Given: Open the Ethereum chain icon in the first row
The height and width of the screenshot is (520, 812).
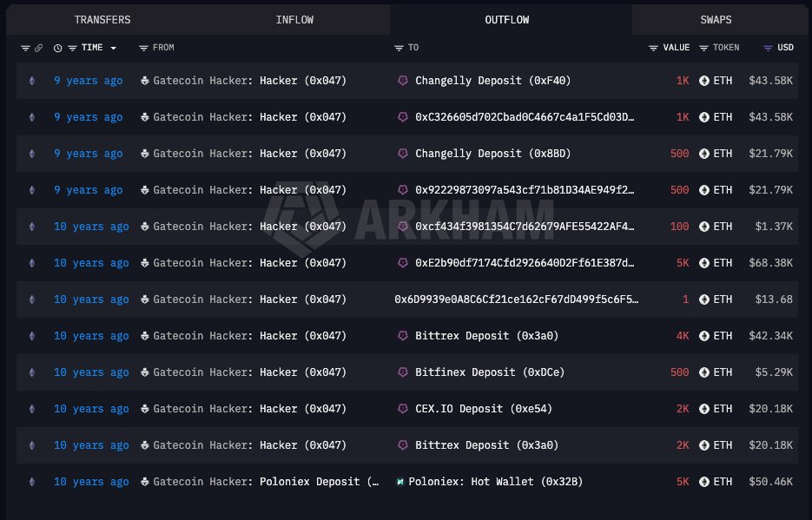Looking at the screenshot, I should 32,81.
